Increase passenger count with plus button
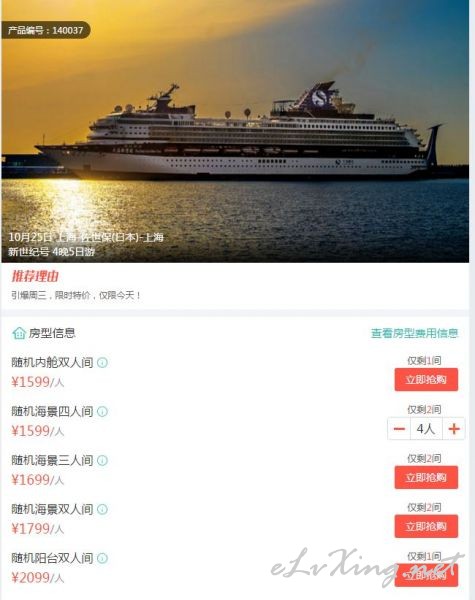The width and height of the screenshot is (475, 600). pos(454,429)
